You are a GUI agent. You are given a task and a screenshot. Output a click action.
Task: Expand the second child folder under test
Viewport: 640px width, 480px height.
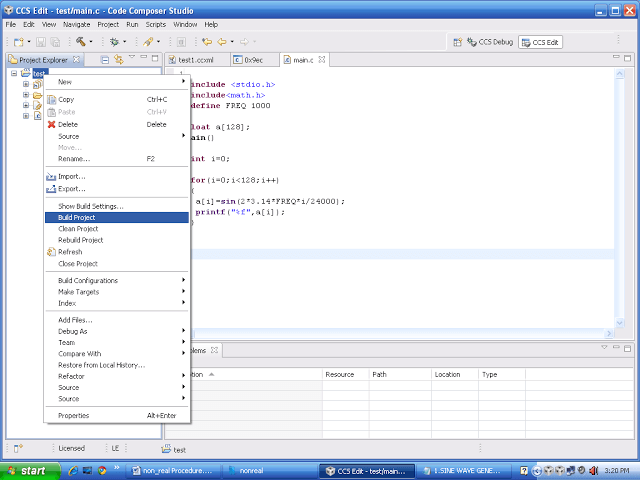(26, 95)
